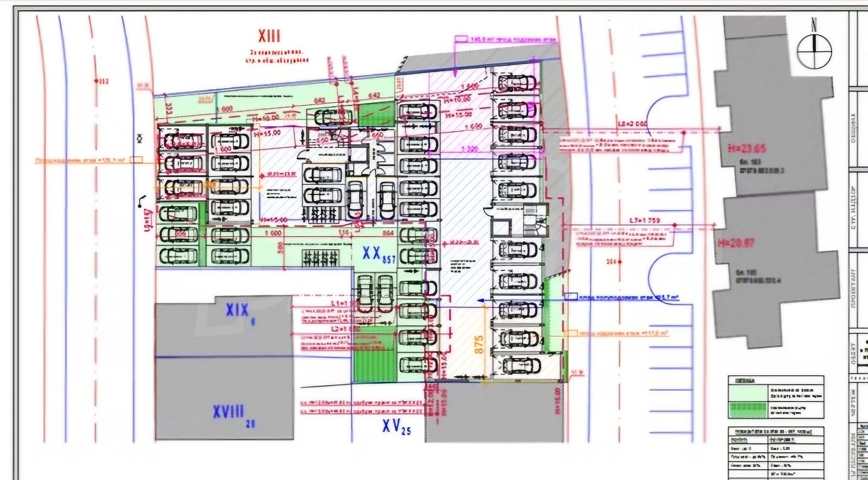Click the XVIII 28 plot label
Image resolution: width=868 pixels, height=480 pixels.
pos(233,413)
